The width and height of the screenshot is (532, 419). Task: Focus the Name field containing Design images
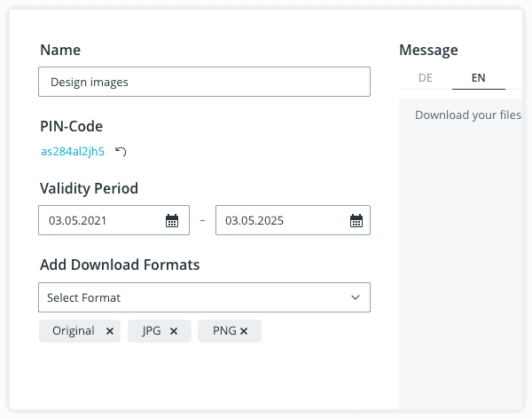204,82
